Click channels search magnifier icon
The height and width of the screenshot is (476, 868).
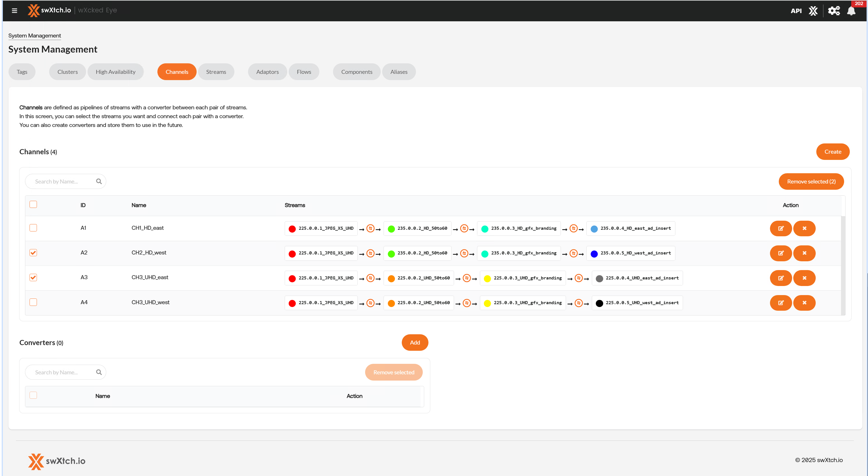99,181
